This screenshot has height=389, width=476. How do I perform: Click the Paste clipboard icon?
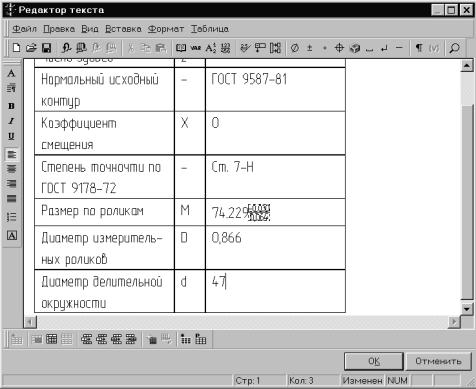coord(160,48)
